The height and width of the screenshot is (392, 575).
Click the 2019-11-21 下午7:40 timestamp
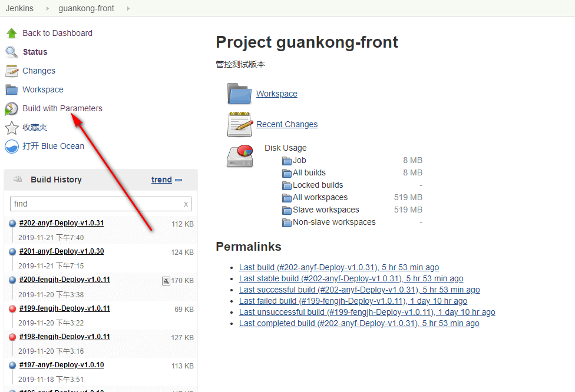click(51, 238)
